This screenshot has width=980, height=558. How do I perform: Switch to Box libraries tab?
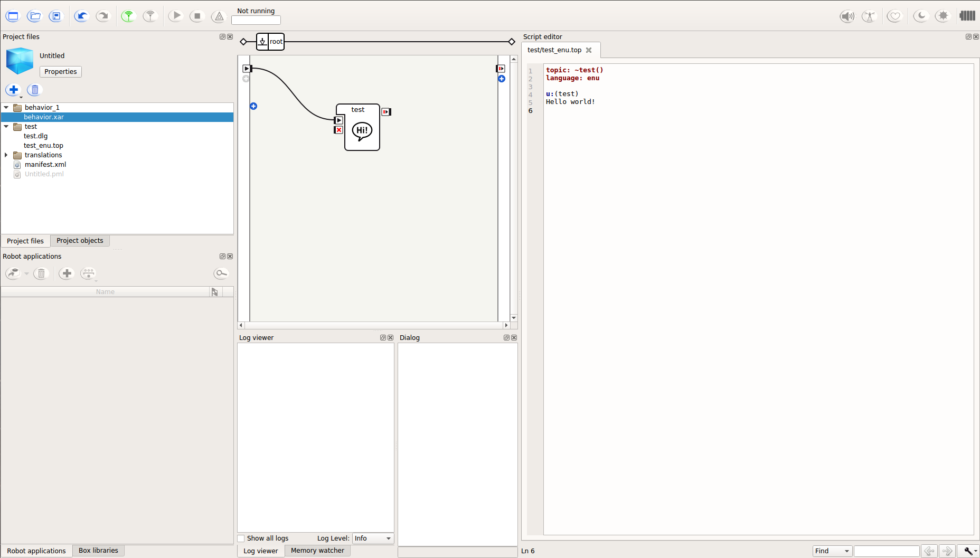coord(98,551)
